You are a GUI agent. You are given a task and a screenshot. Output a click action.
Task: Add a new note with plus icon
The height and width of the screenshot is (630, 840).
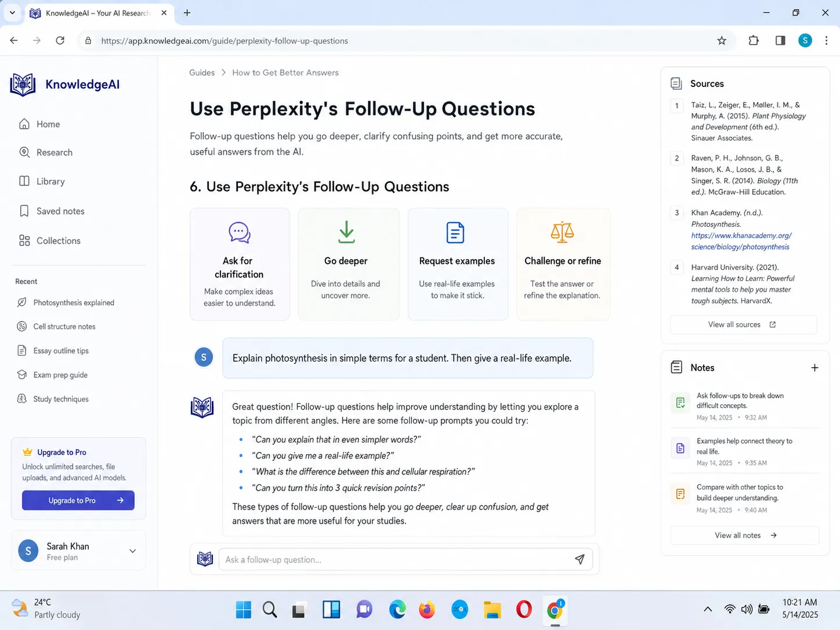814,368
